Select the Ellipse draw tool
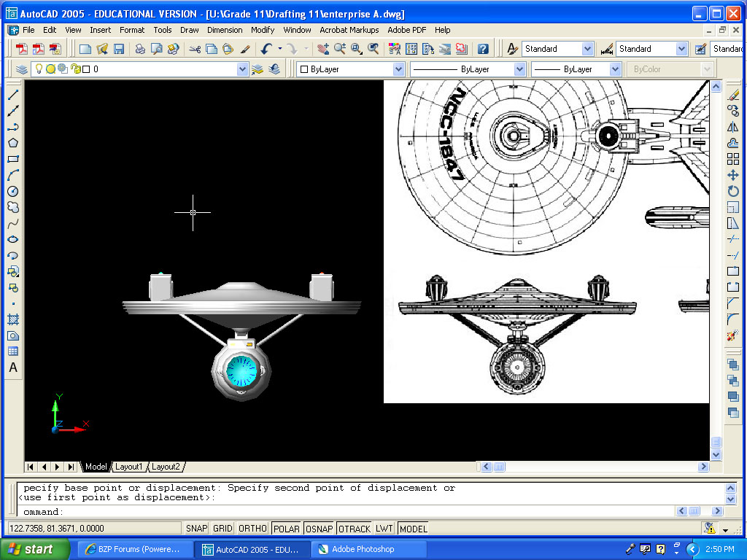The image size is (747, 560). click(13, 239)
